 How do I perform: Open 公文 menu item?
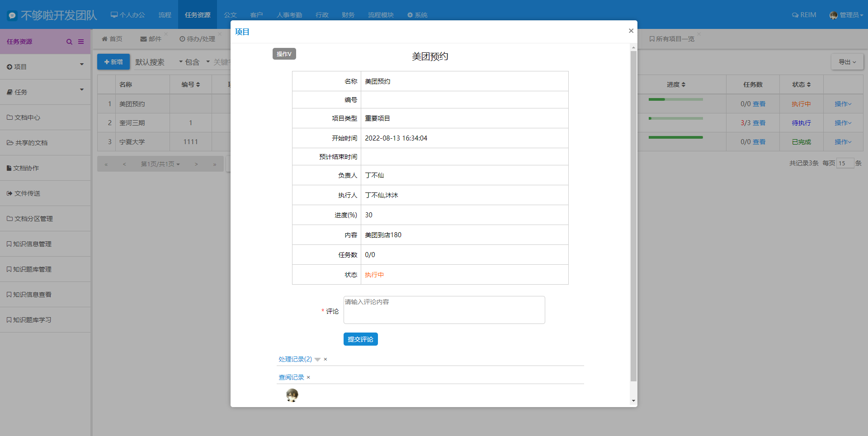[x=231, y=15]
